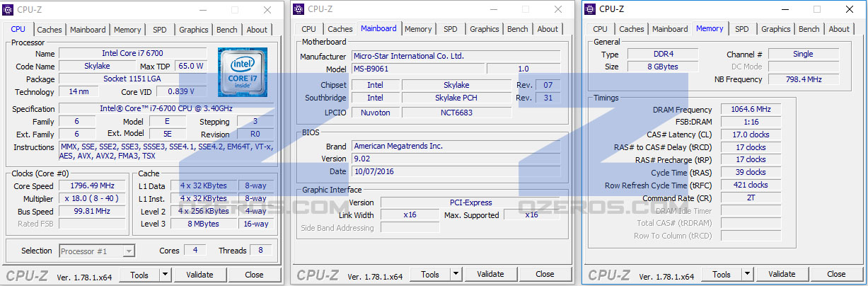Open the Graphics tab in the left window

click(193, 30)
